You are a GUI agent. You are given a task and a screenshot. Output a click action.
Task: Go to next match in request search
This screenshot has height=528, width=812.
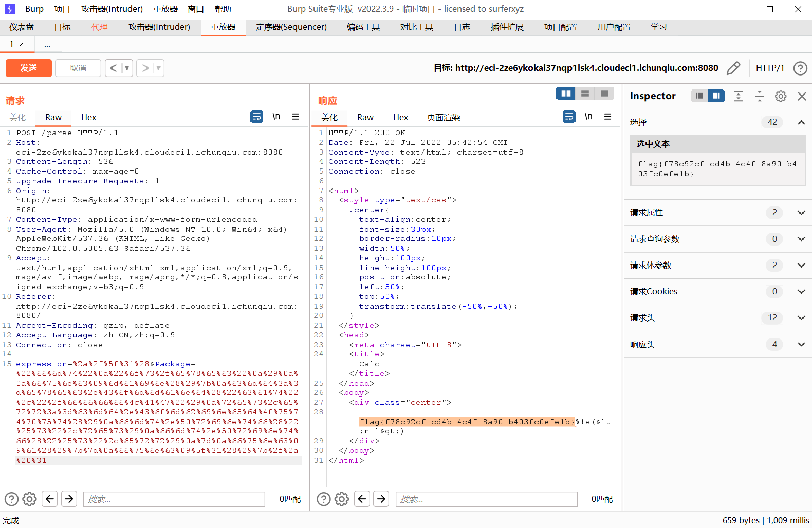click(69, 499)
